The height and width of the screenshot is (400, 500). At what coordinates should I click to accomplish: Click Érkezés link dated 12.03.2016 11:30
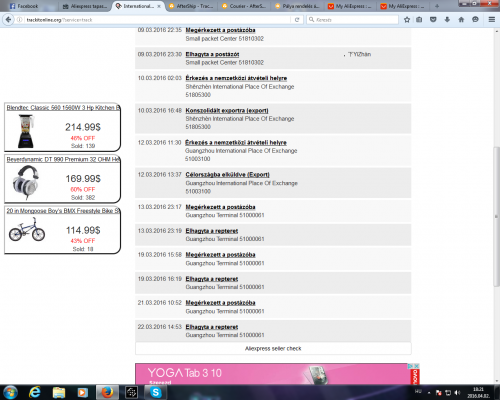point(236,142)
